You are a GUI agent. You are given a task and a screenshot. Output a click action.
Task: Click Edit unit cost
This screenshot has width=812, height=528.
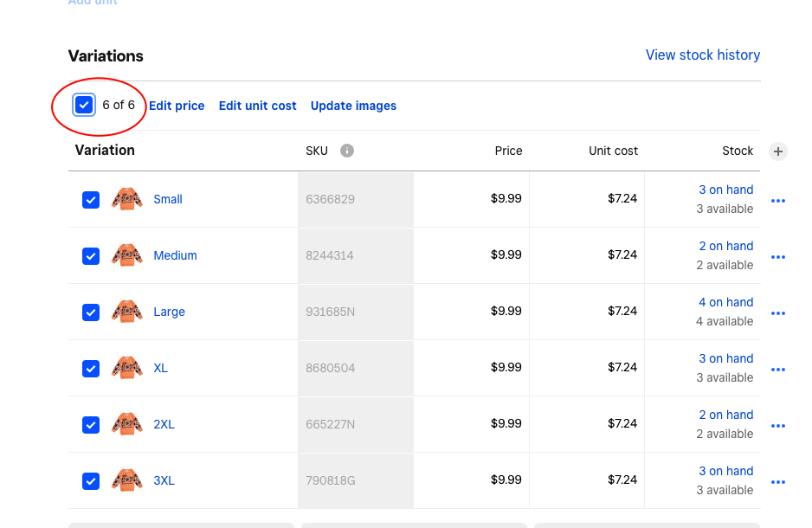pyautogui.click(x=257, y=105)
